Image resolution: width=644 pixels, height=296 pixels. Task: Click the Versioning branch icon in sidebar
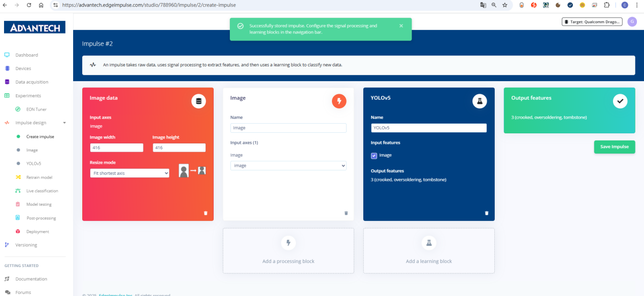(x=7, y=245)
